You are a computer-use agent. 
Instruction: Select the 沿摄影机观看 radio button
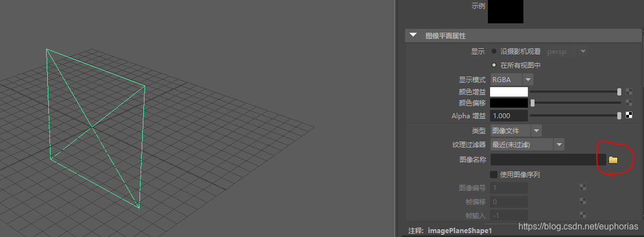click(494, 51)
